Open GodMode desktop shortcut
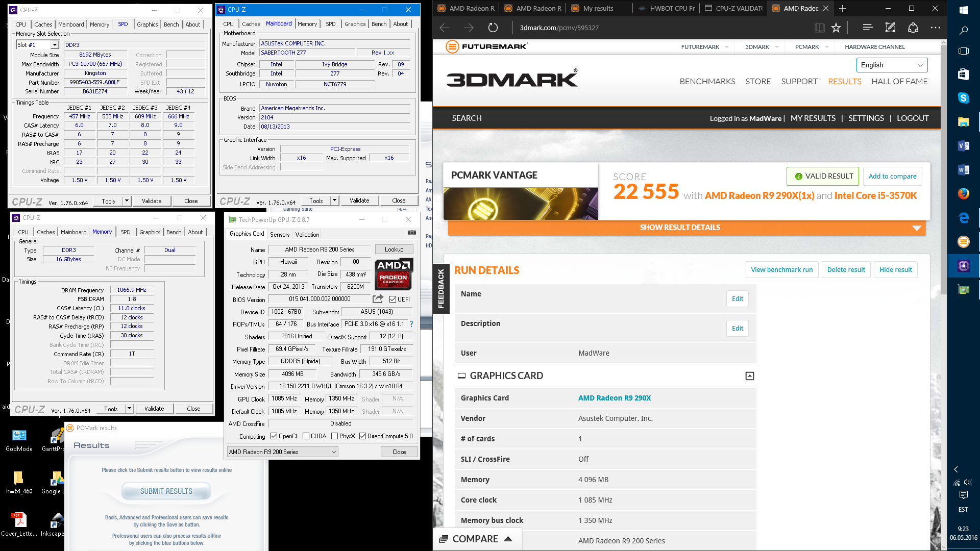980x551 pixels. 19,440
